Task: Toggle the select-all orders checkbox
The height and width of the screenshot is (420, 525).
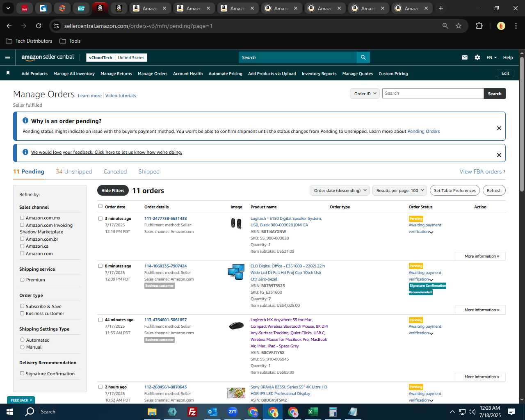Action: coord(100,206)
